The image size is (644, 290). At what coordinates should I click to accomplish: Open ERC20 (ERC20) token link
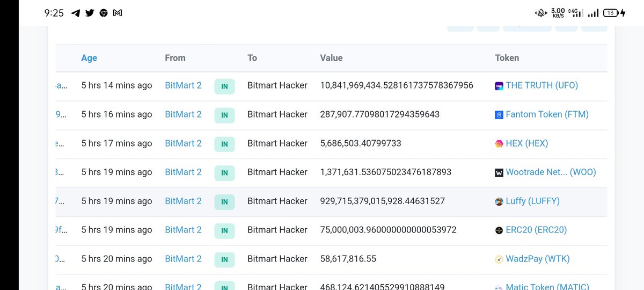coord(537,230)
